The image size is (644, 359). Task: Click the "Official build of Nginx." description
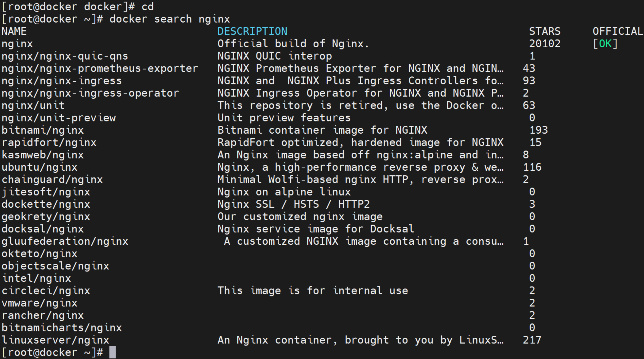pos(293,44)
